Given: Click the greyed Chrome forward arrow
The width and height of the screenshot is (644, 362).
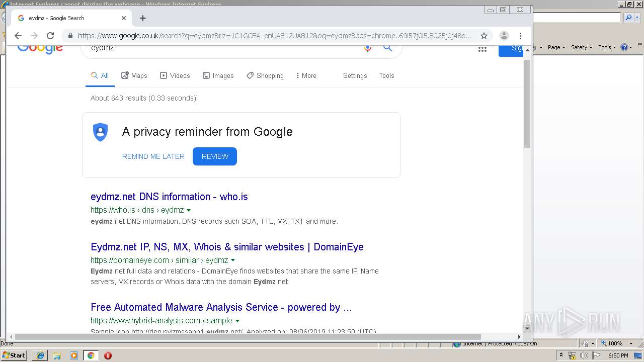Looking at the screenshot, I should point(34,36).
